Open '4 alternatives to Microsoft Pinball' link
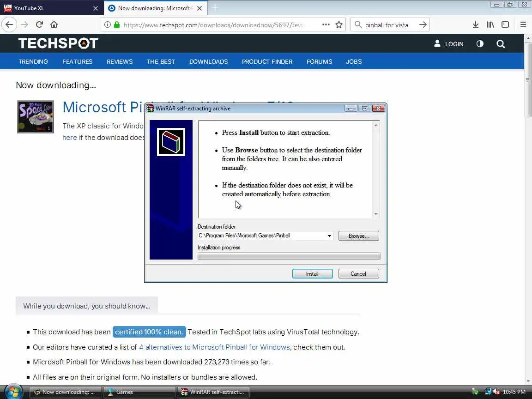The height and width of the screenshot is (399, 532). (x=214, y=347)
